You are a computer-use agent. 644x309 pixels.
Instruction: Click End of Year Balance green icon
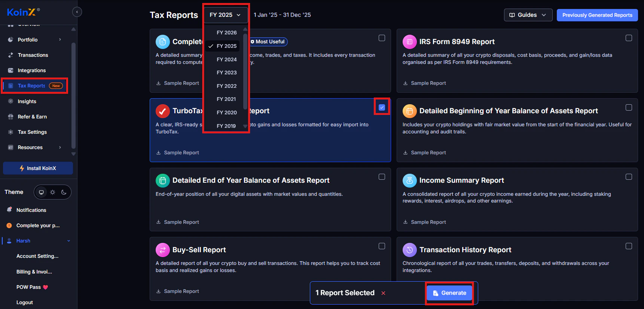point(162,180)
